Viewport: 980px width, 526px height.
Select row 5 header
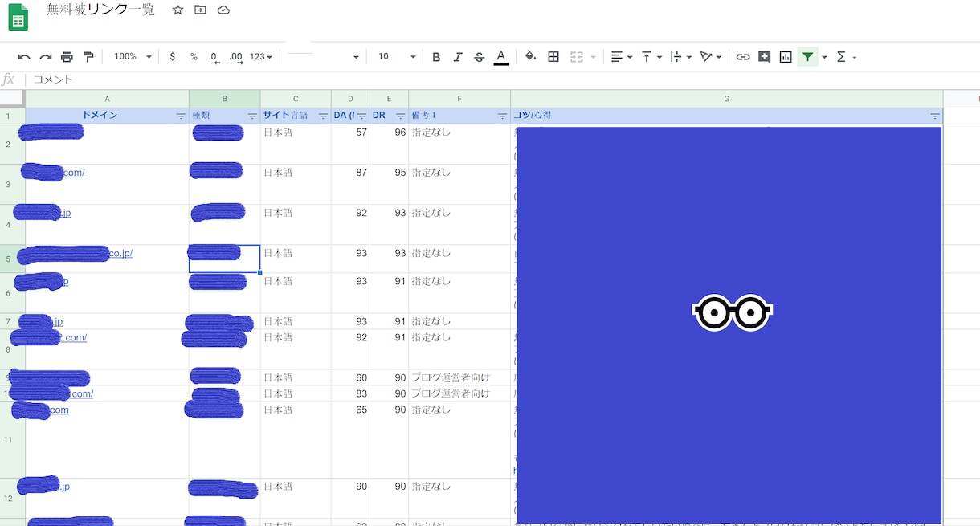coord(12,259)
